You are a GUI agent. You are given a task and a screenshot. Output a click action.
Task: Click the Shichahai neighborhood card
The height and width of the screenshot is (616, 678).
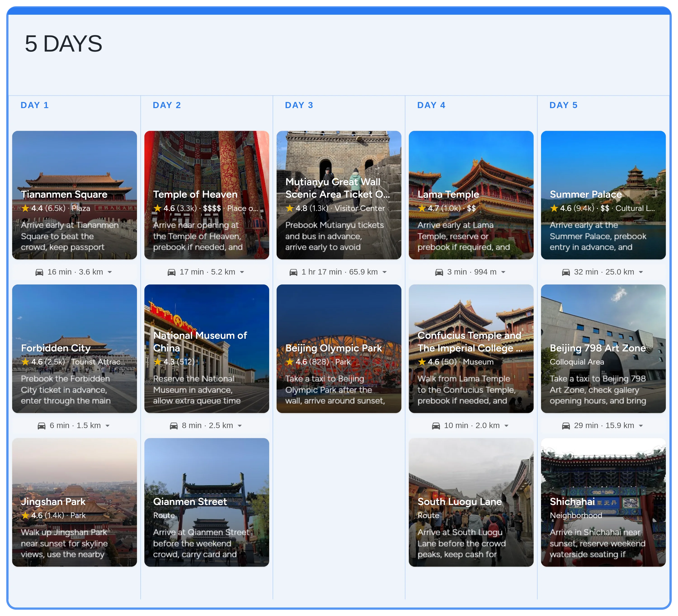click(x=603, y=502)
